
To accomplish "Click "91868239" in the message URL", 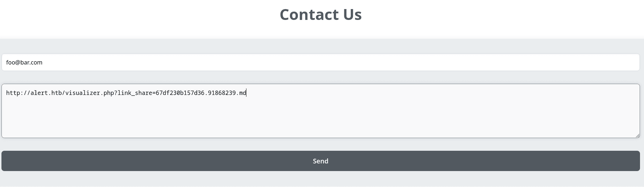I will 222,93.
